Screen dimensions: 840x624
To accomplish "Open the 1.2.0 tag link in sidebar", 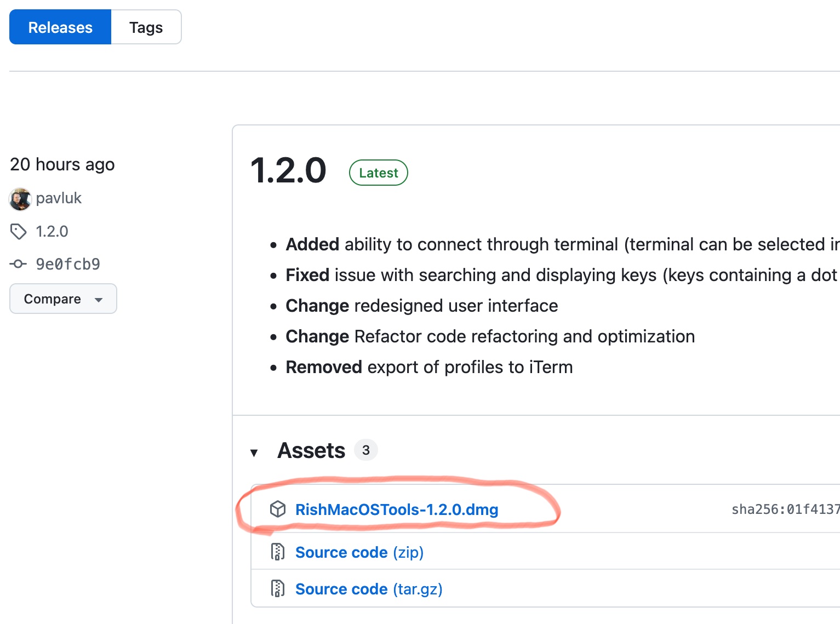I will click(52, 232).
